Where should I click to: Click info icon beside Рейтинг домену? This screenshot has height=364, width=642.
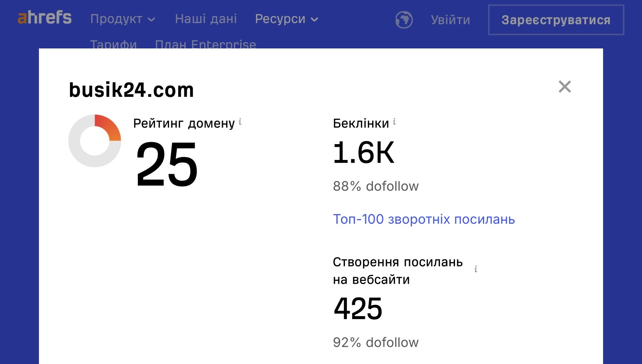pyautogui.click(x=240, y=122)
